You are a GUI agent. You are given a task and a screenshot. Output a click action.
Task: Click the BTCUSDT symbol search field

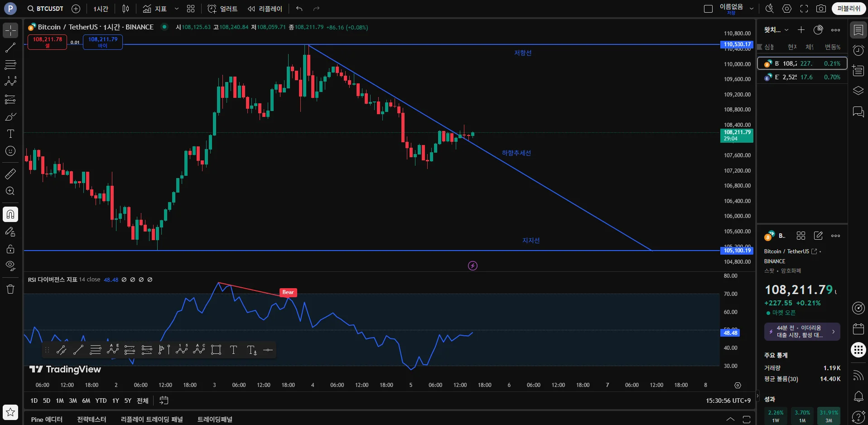coord(45,9)
